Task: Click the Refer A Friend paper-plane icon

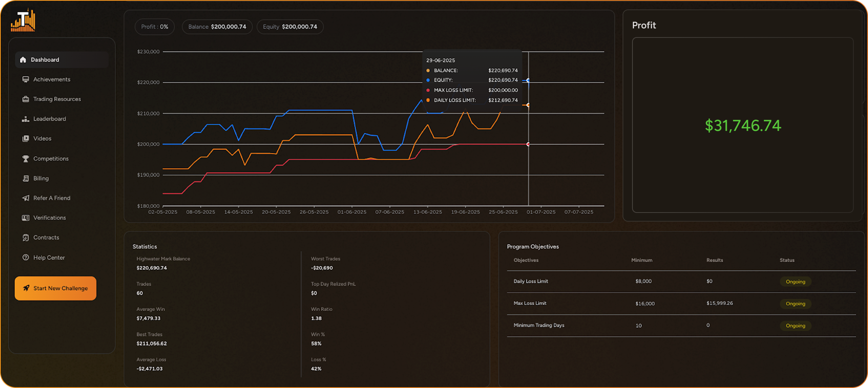Action: [26, 198]
